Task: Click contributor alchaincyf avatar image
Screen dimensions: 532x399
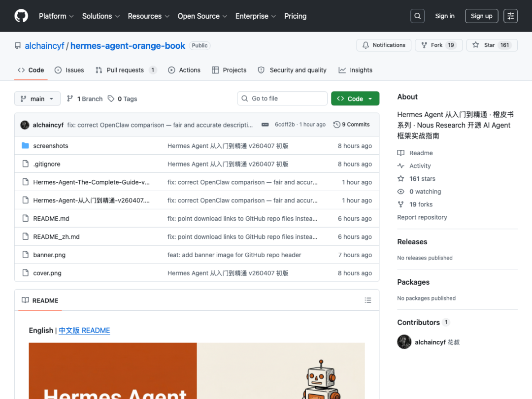Action: (x=404, y=342)
